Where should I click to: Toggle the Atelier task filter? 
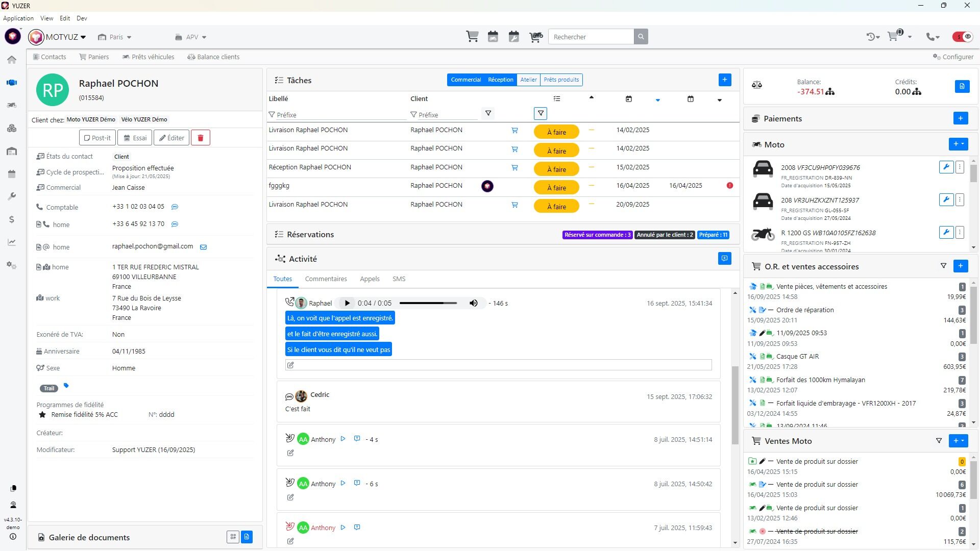(528, 80)
